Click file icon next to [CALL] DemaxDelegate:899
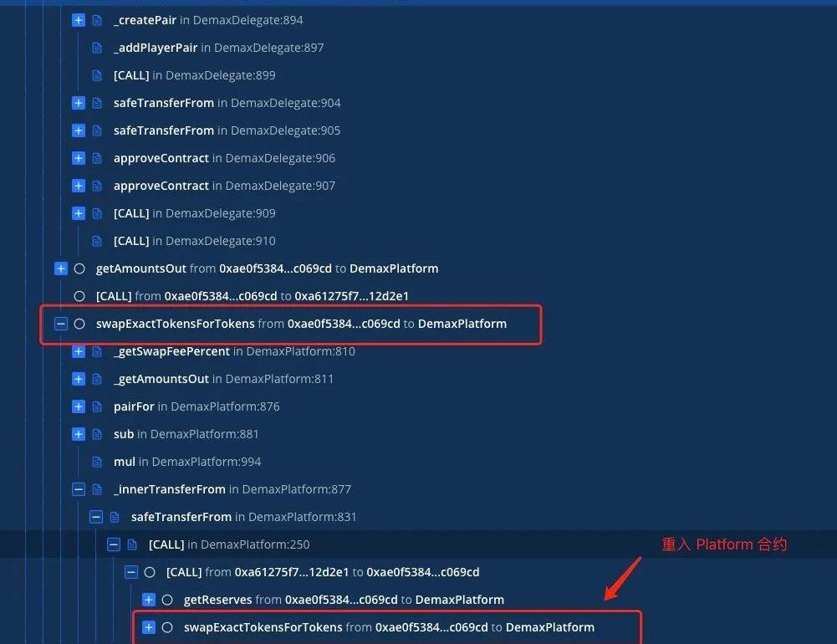The image size is (837, 644). click(x=97, y=75)
